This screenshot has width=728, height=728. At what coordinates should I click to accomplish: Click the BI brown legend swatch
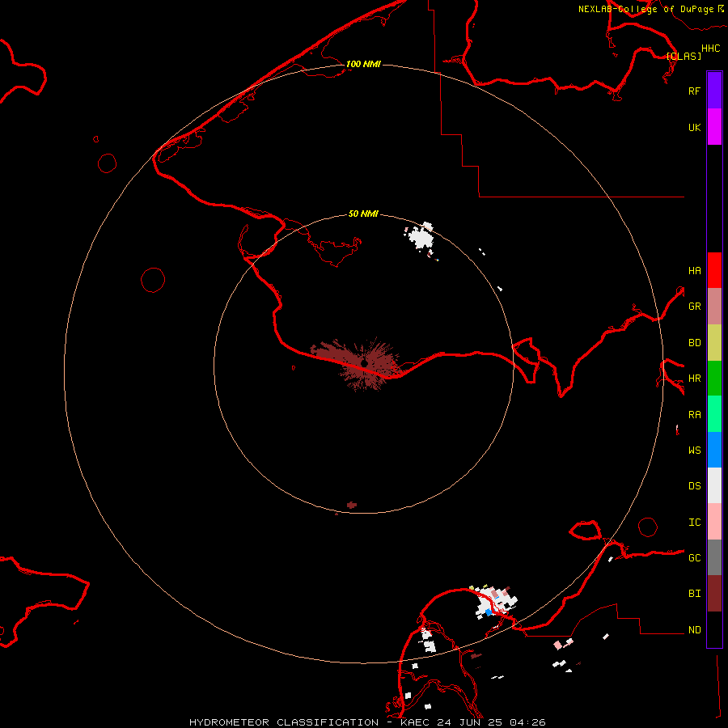click(714, 594)
